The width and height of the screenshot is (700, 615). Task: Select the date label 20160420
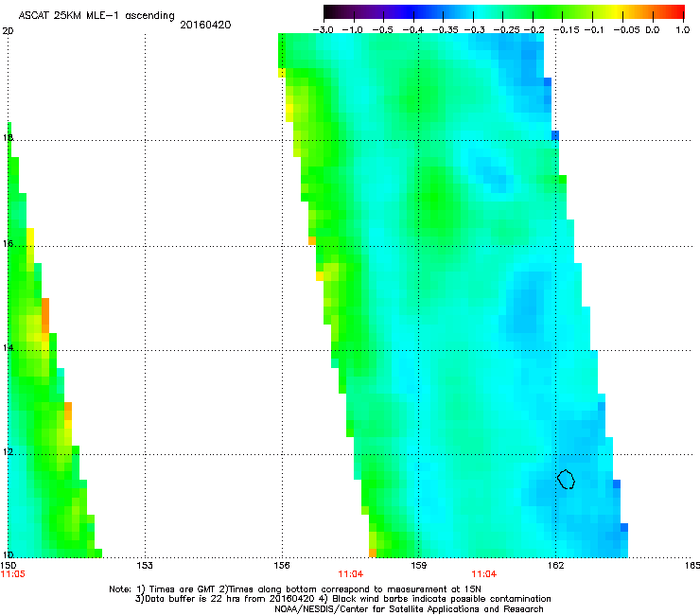205,25
